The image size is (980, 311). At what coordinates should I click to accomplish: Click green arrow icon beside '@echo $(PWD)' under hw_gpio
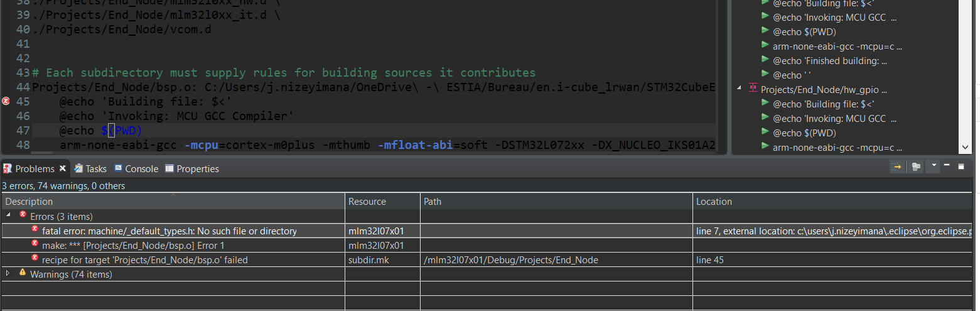pos(765,132)
